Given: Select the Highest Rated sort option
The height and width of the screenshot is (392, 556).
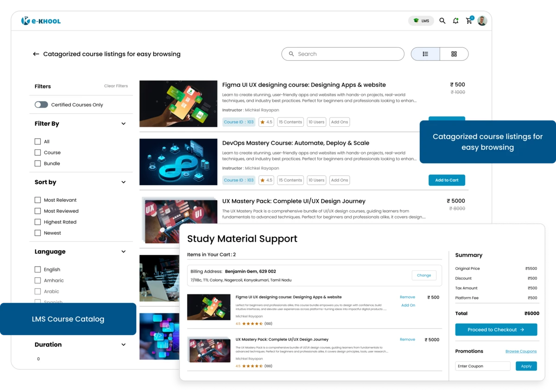Looking at the screenshot, I should [x=38, y=222].
